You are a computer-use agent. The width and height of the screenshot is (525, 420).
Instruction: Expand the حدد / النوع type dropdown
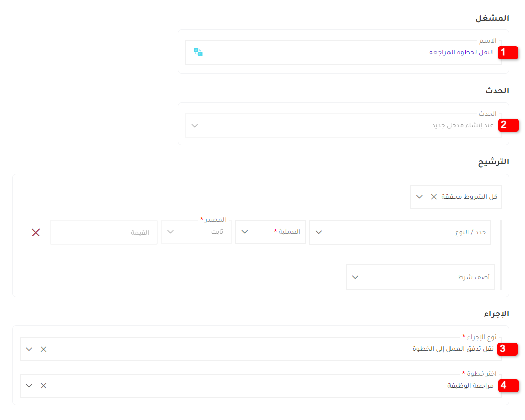pos(318,232)
